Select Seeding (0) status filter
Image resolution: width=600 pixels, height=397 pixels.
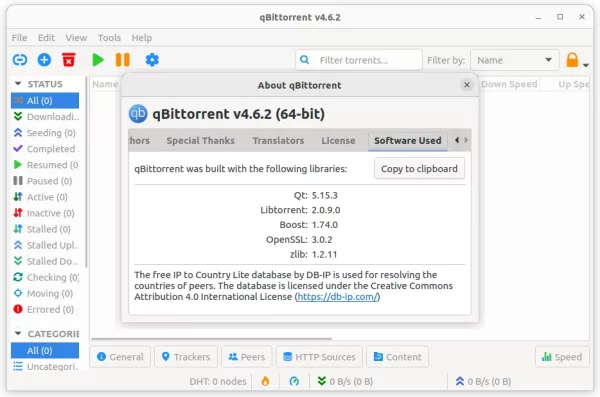pyautogui.click(x=45, y=133)
